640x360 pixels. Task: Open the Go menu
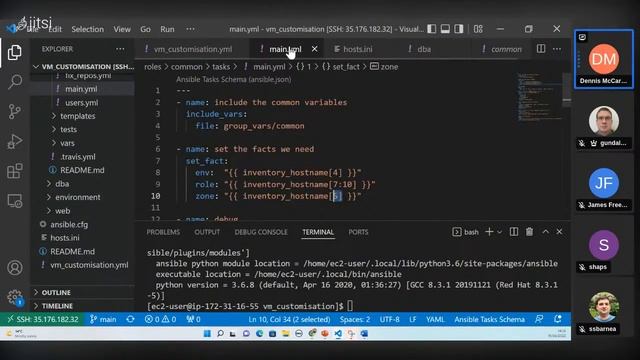[x=145, y=29]
